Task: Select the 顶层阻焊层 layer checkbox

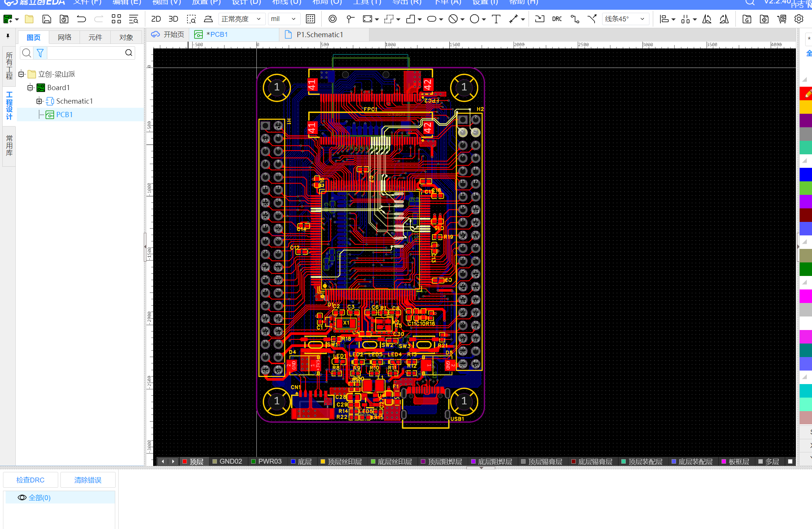Action: [x=423, y=461]
